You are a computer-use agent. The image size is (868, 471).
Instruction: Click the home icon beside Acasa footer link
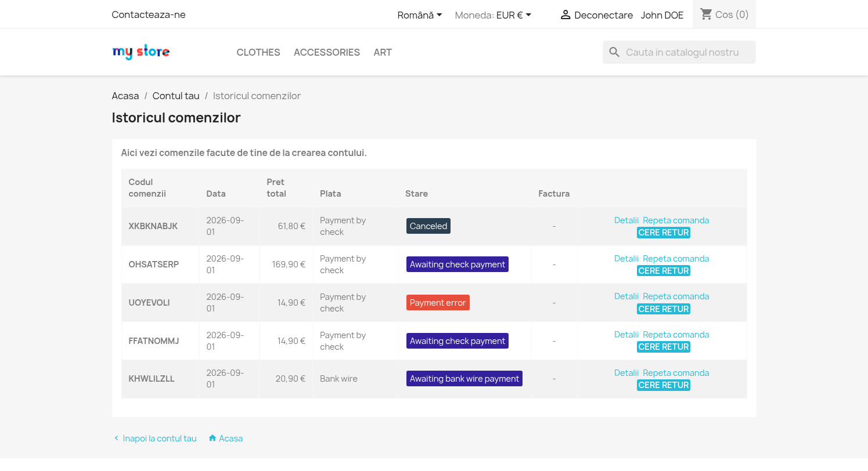pos(213,438)
